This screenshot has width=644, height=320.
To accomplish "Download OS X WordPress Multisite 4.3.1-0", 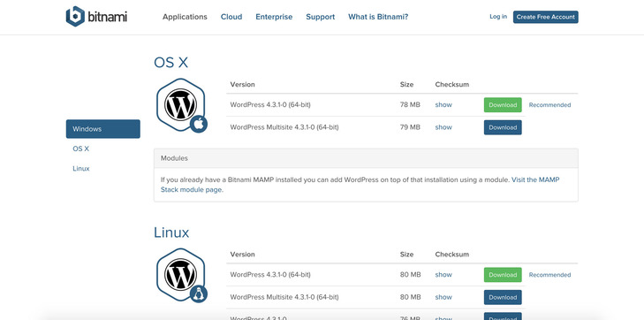I will [503, 127].
